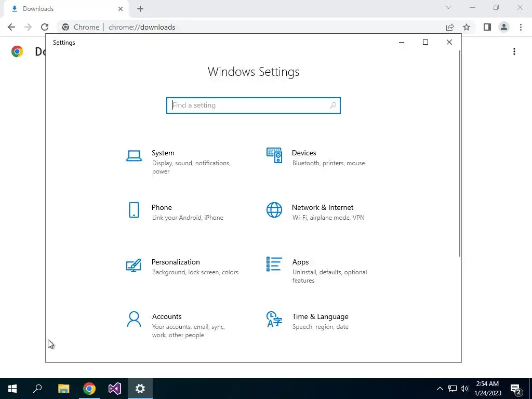The width and height of the screenshot is (532, 399).
Task: Toggle Chrome side panel icon
Action: click(487, 27)
